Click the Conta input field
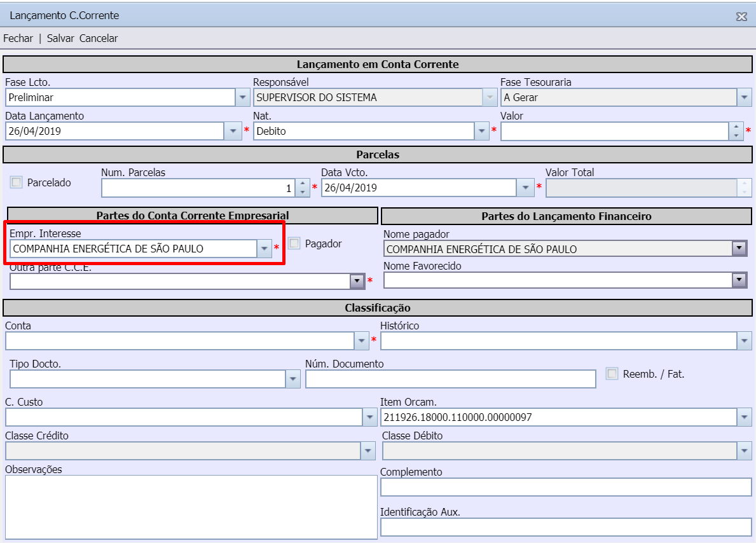 (x=180, y=341)
